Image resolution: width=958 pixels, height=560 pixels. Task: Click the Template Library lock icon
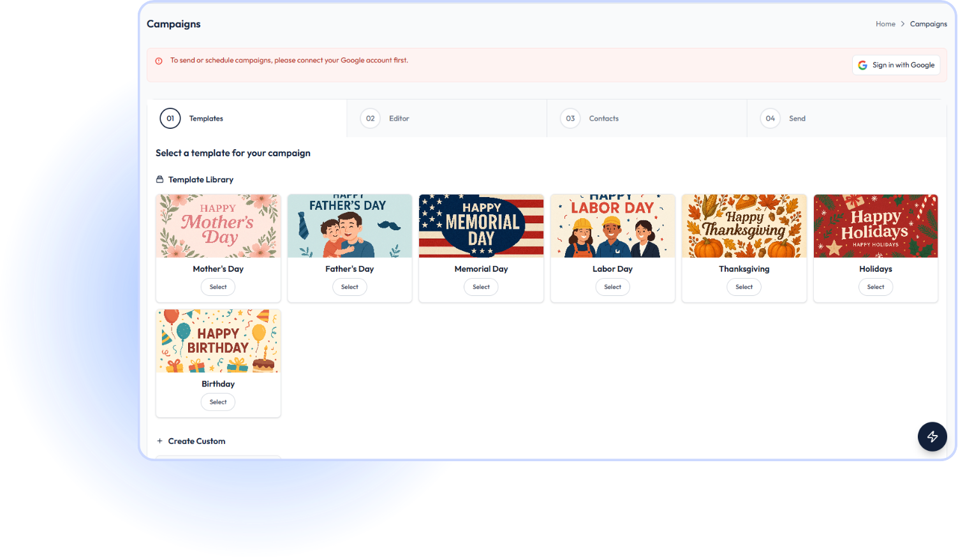(x=160, y=180)
